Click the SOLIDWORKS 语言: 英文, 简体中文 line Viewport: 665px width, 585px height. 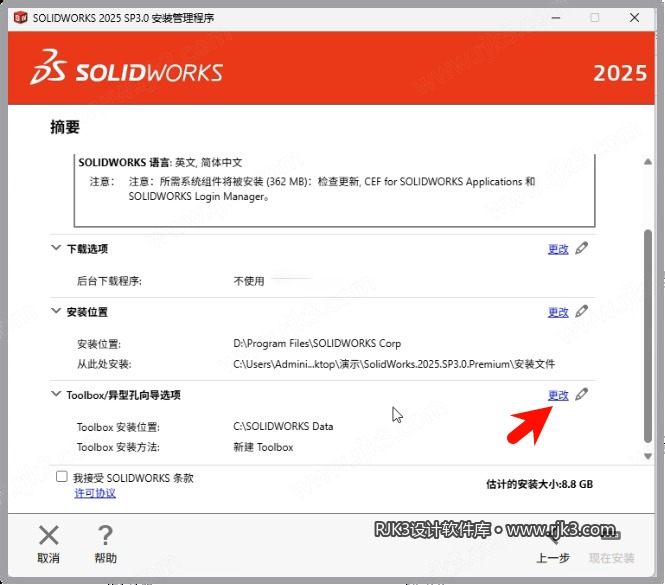[x=160, y=162]
